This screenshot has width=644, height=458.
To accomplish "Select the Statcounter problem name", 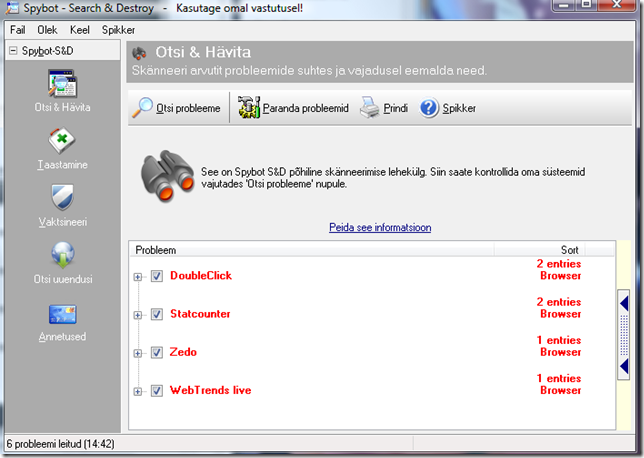I will [200, 314].
